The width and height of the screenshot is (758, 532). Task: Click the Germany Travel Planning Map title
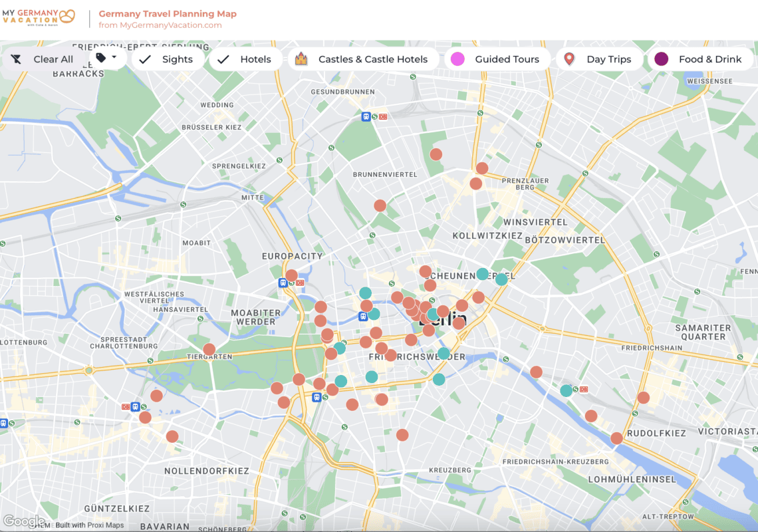point(168,13)
